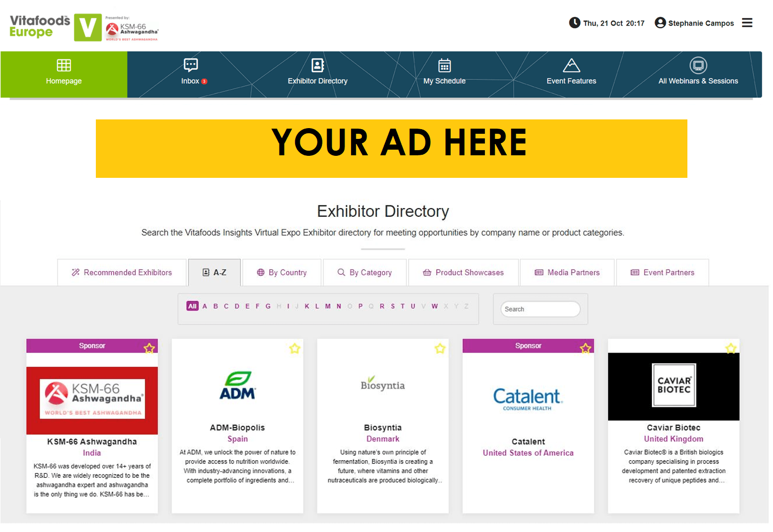This screenshot has height=532, width=773.
Task: Open the Inbox with 3 unread messages
Action: coord(194,74)
